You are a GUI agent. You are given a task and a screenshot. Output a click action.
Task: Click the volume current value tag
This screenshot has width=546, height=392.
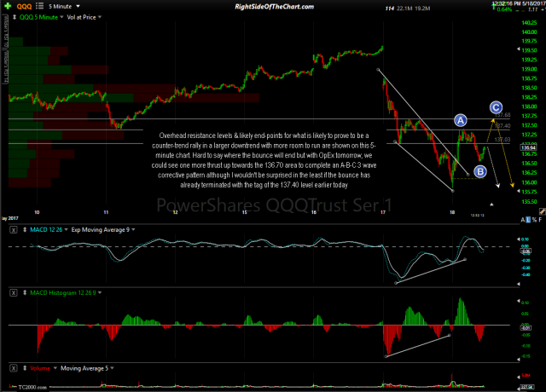tap(526, 387)
